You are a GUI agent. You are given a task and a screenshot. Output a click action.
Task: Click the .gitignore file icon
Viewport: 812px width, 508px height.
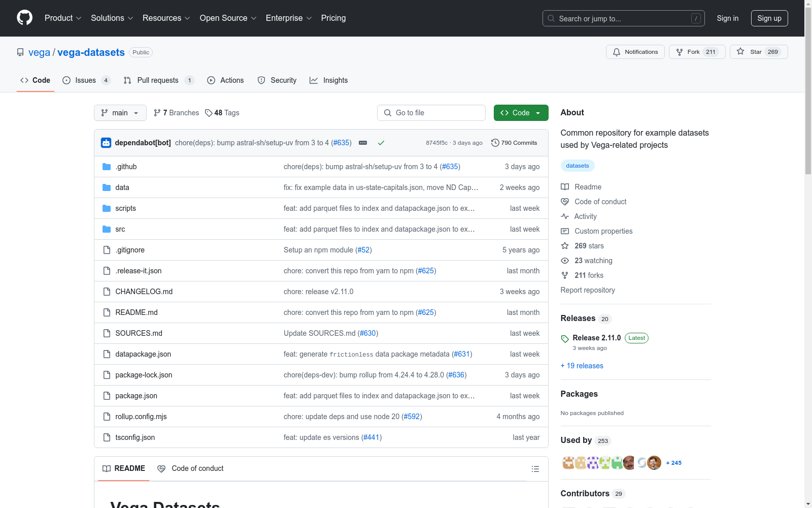[x=107, y=250]
